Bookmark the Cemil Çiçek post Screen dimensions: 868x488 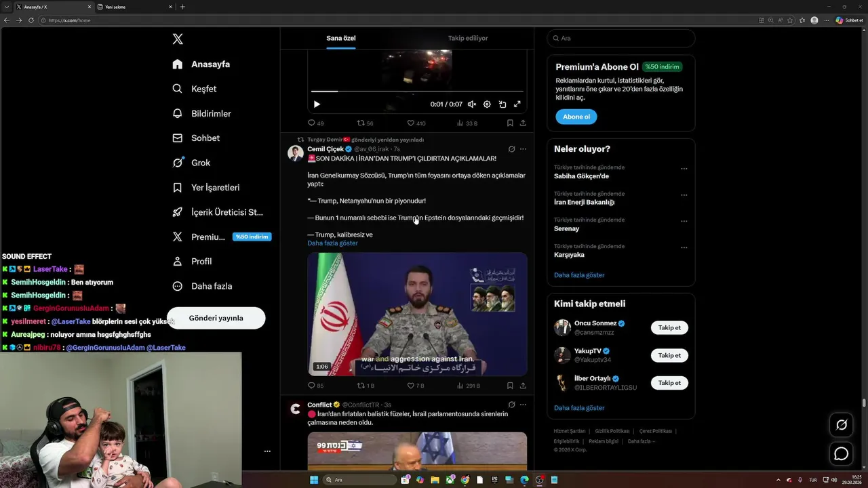510,386
